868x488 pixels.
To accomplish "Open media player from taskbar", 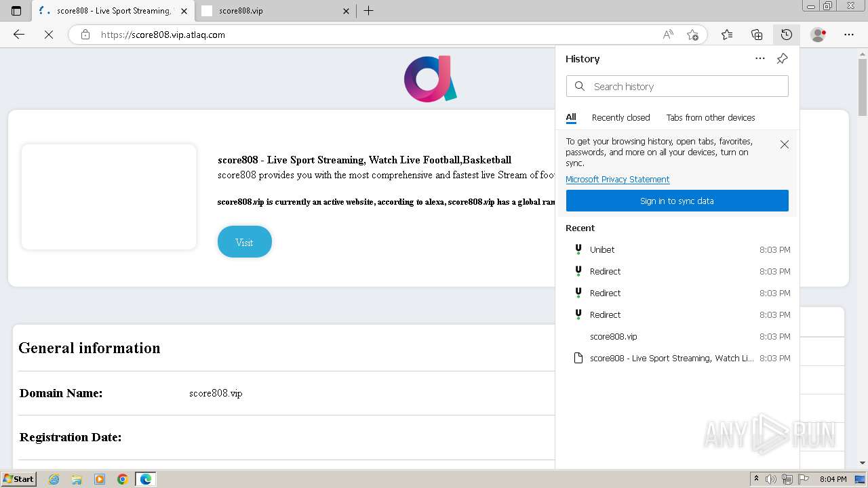I will point(100,479).
